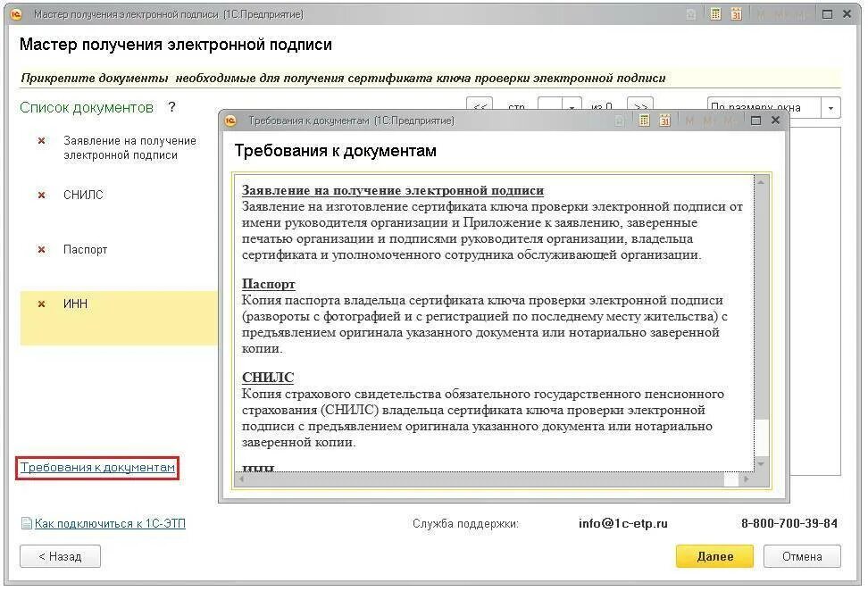Click the red cross icon beside Паспорт

(x=41, y=250)
